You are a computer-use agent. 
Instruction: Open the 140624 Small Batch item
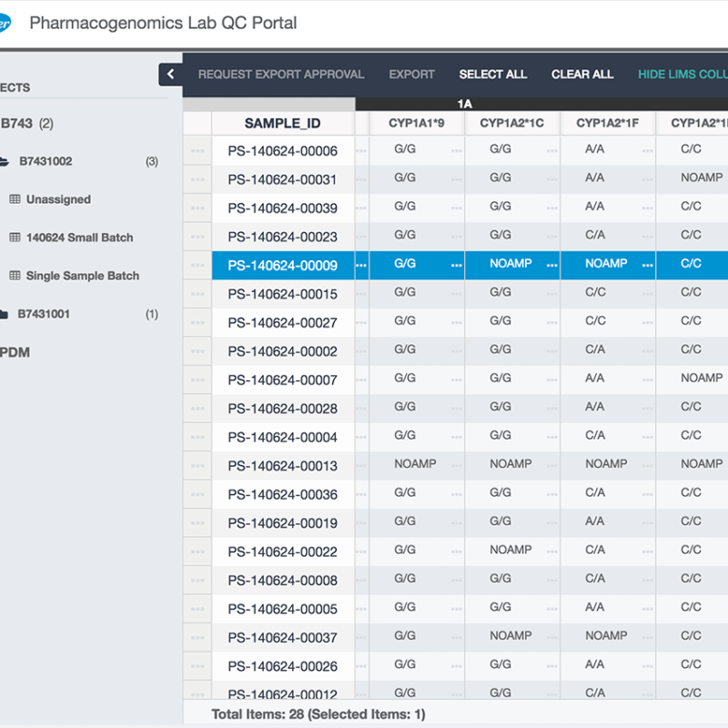click(x=79, y=238)
